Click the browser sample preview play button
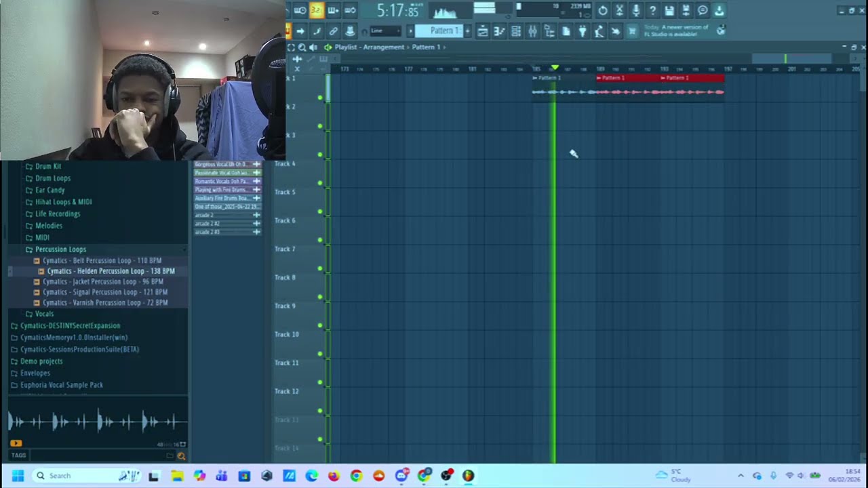The height and width of the screenshot is (488, 868). [x=16, y=443]
